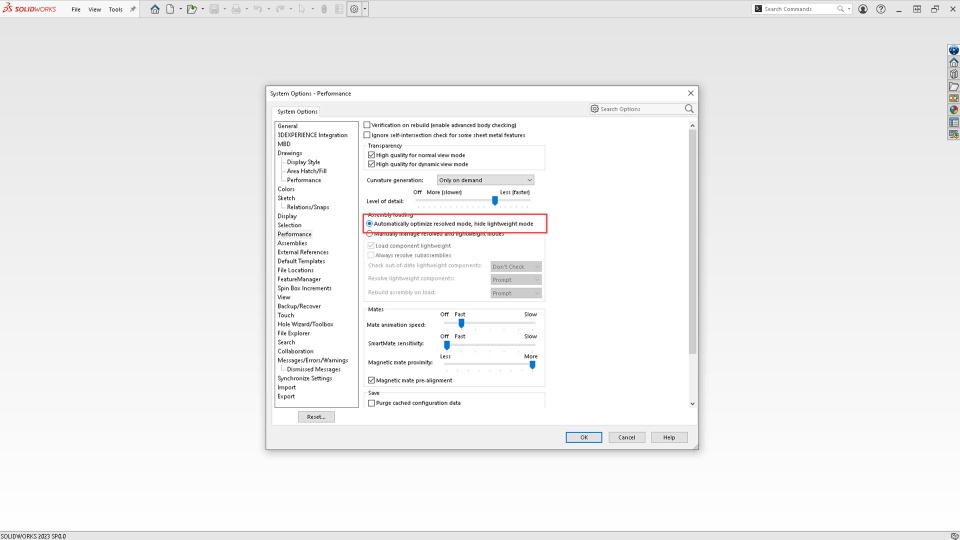Click the Open file icon
Viewport: 960px width, 540px height.
(x=192, y=9)
